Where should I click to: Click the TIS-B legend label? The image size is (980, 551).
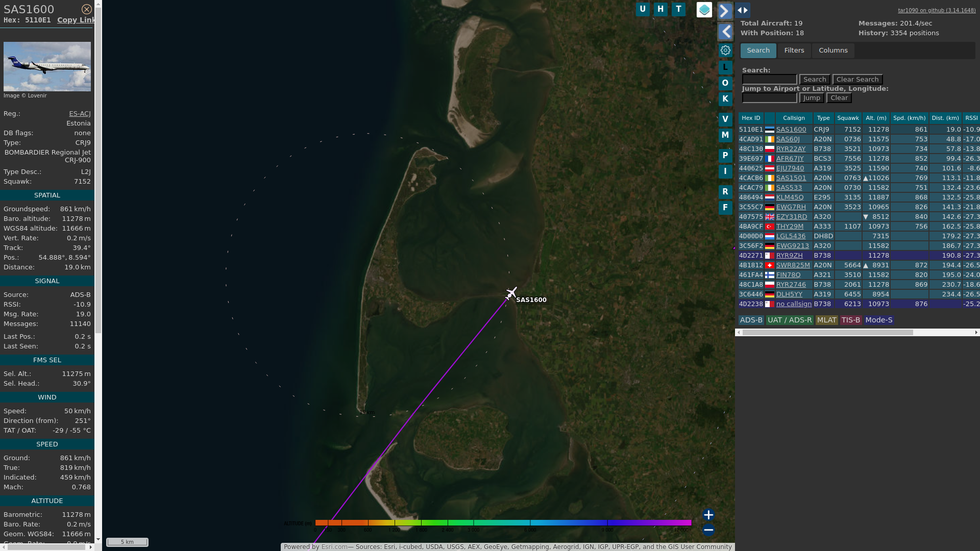click(x=851, y=320)
